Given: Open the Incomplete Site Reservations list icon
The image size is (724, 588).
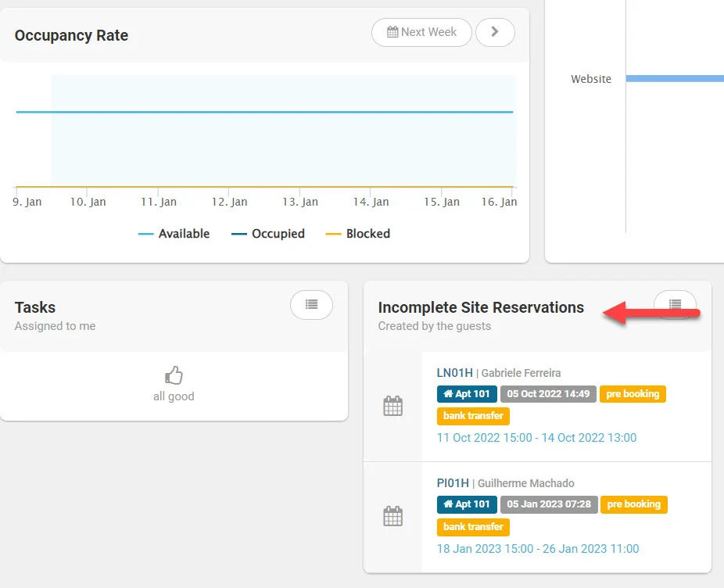Looking at the screenshot, I should (675, 305).
